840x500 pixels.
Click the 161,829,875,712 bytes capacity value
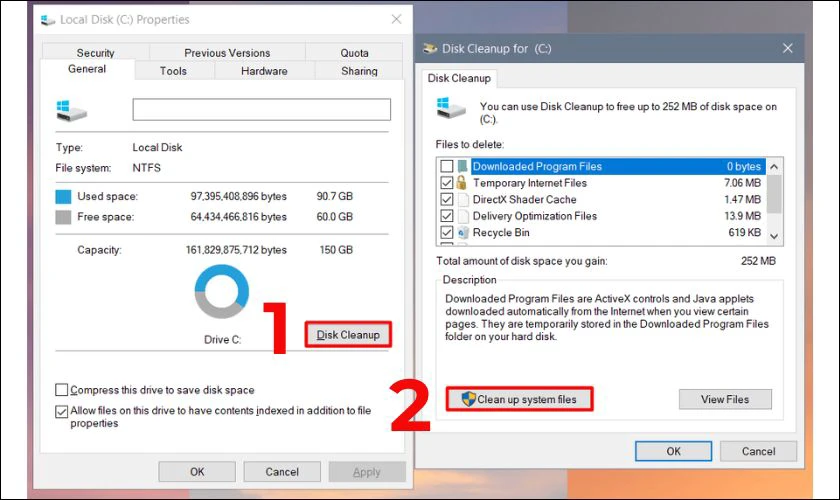click(x=236, y=250)
